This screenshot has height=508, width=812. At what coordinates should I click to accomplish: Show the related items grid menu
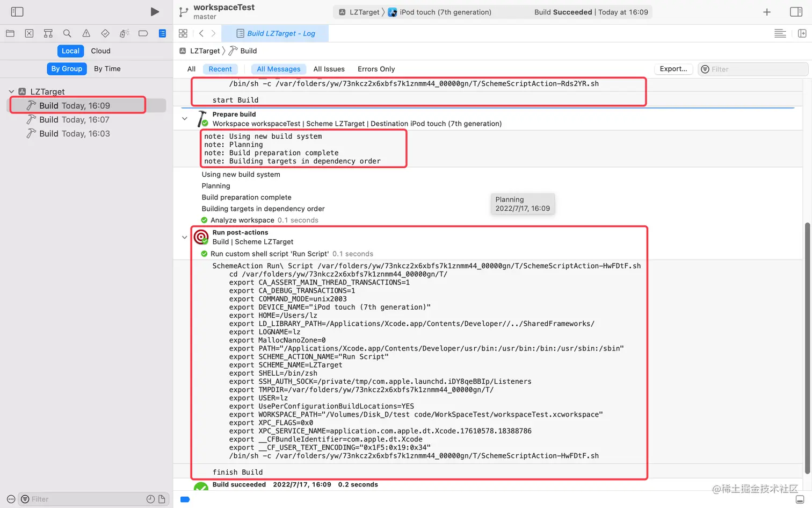pos(183,33)
